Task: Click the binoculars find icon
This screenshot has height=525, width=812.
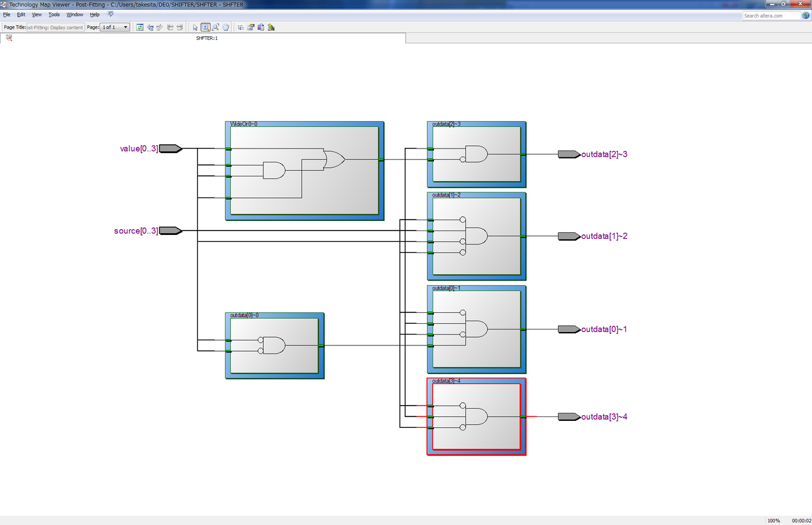Action: click(x=261, y=27)
